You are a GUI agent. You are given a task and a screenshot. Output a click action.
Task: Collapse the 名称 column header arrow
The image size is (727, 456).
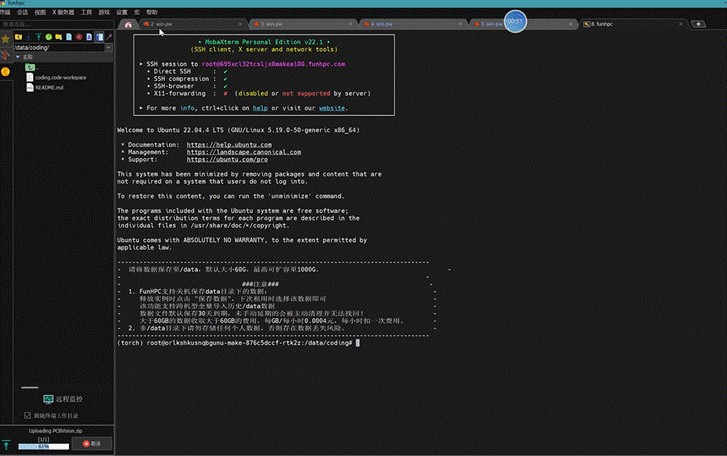(18, 57)
